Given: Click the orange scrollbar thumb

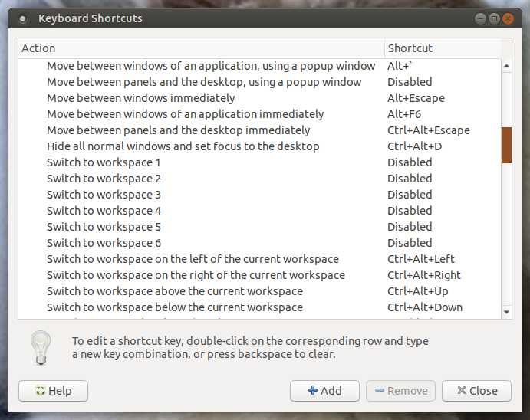Looking at the screenshot, I should [506, 145].
